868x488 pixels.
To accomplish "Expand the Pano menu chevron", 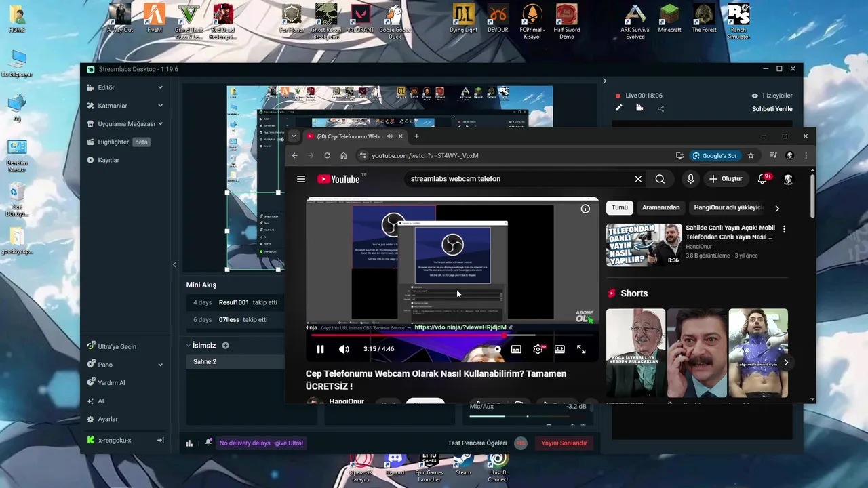I will point(161,365).
